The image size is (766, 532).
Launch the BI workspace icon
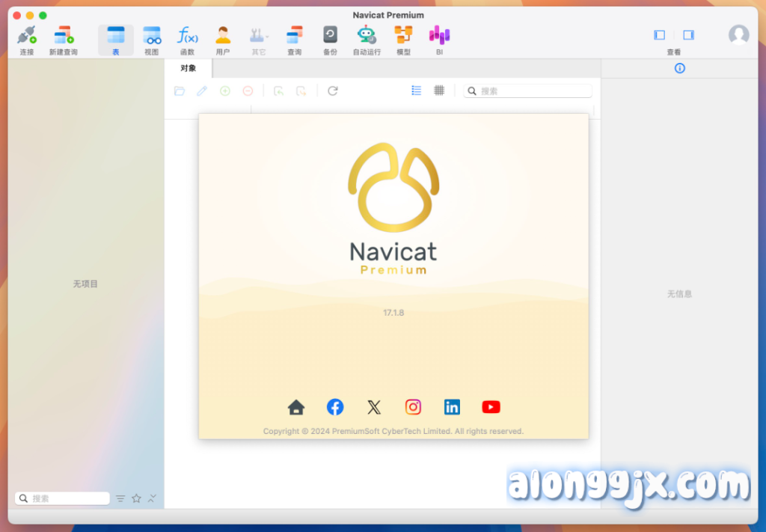tap(439, 38)
